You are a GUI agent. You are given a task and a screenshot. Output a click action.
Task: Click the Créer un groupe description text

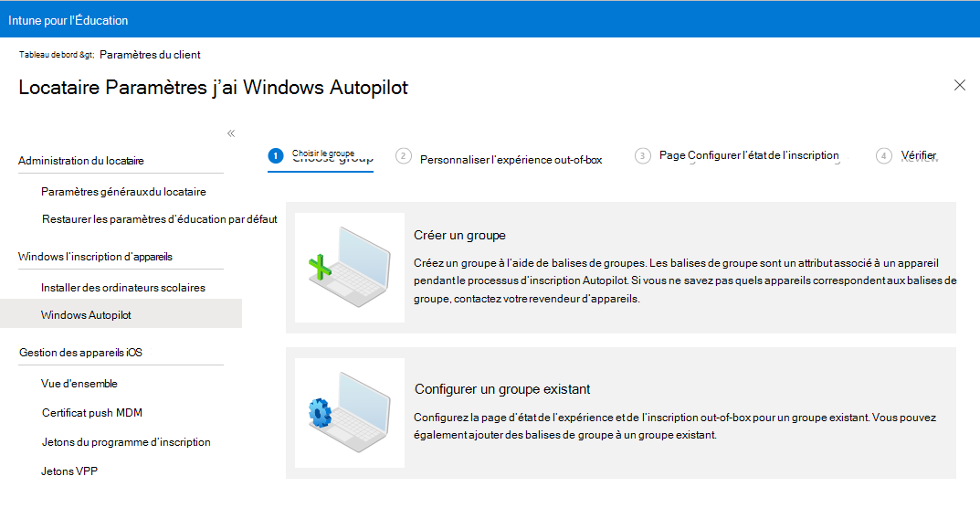(x=684, y=280)
